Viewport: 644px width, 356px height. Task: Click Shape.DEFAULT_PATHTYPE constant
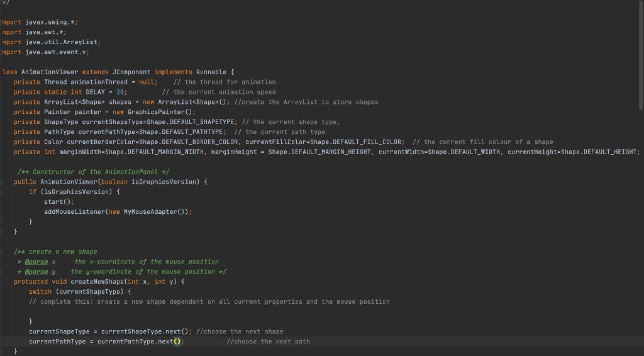pos(180,132)
